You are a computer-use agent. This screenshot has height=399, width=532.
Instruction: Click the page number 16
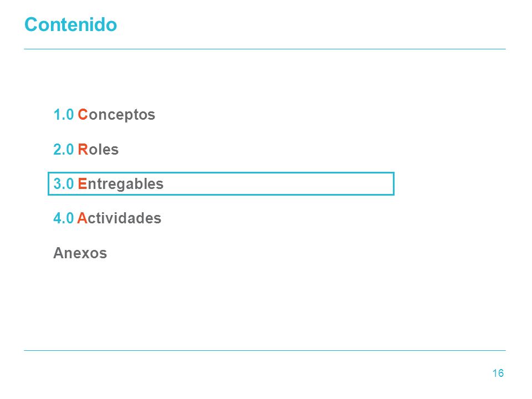point(498,373)
